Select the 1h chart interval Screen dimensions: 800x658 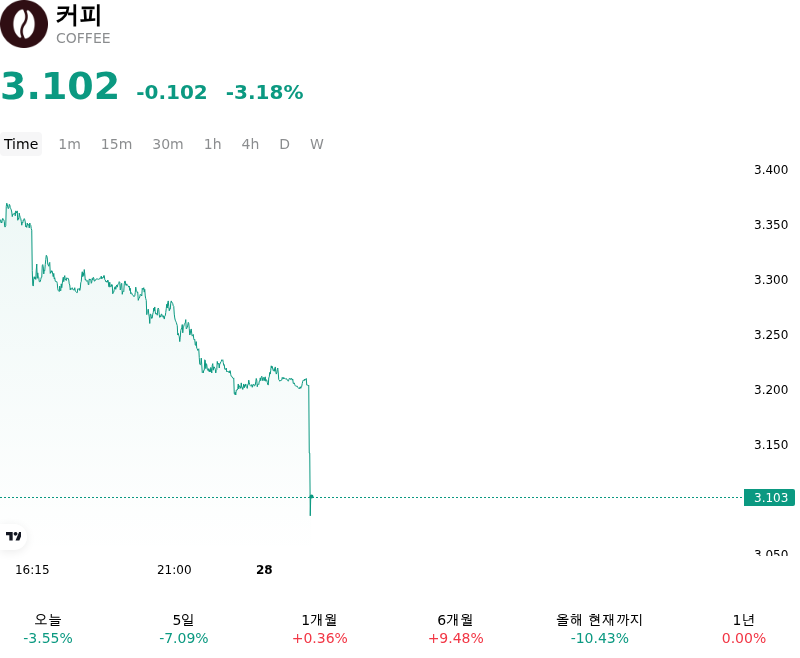click(213, 144)
